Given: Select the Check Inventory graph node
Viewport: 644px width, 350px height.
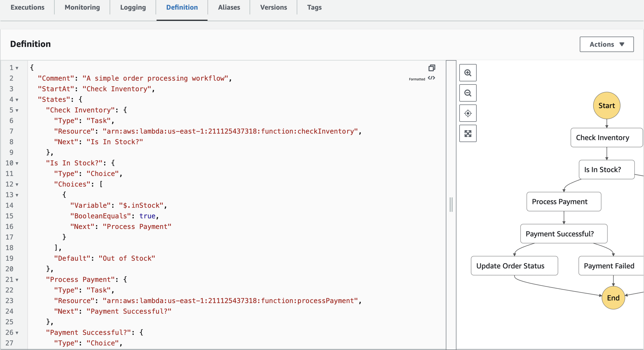Looking at the screenshot, I should tap(606, 138).
